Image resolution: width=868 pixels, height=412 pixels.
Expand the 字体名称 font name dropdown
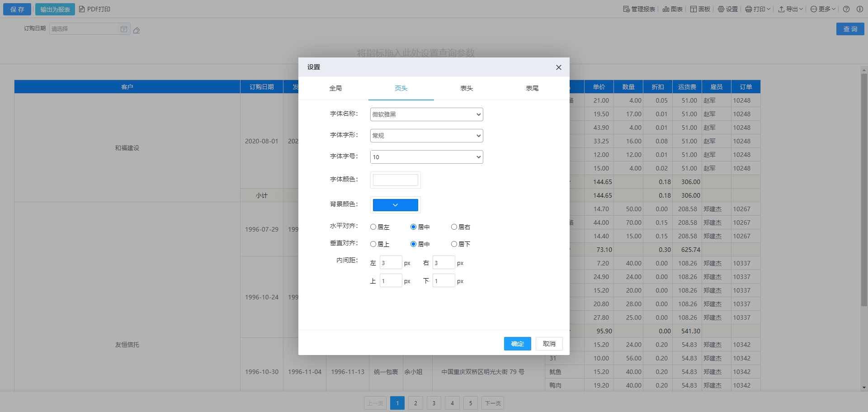coord(426,114)
